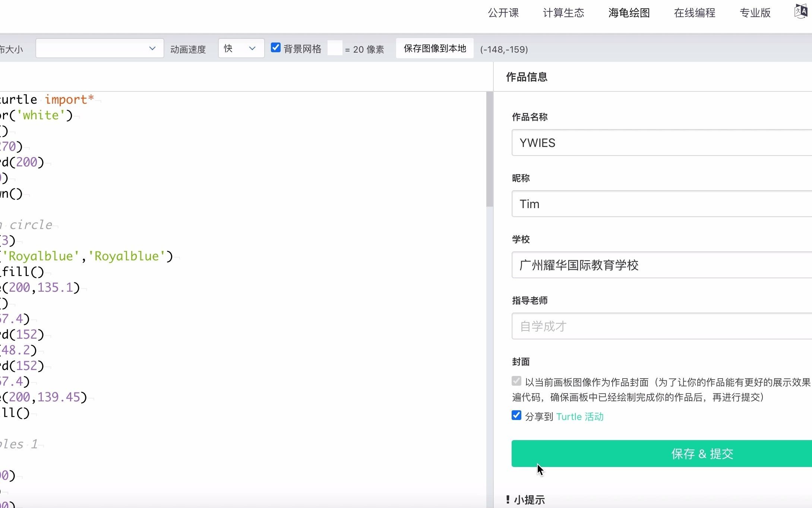Open the 在线编程 menu item
The image size is (812, 508).
pyautogui.click(x=695, y=13)
